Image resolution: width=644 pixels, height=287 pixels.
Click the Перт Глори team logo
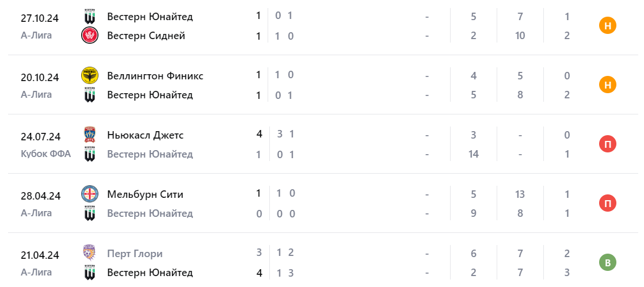[90, 254]
